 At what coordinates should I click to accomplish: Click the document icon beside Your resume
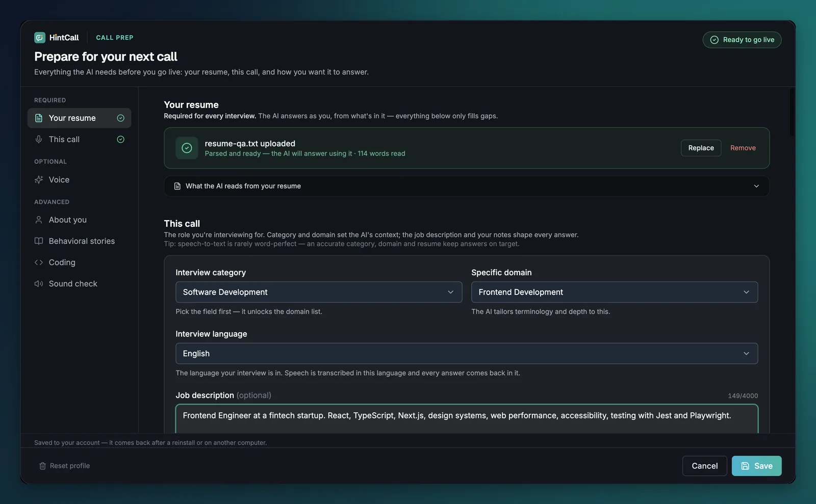[39, 118]
